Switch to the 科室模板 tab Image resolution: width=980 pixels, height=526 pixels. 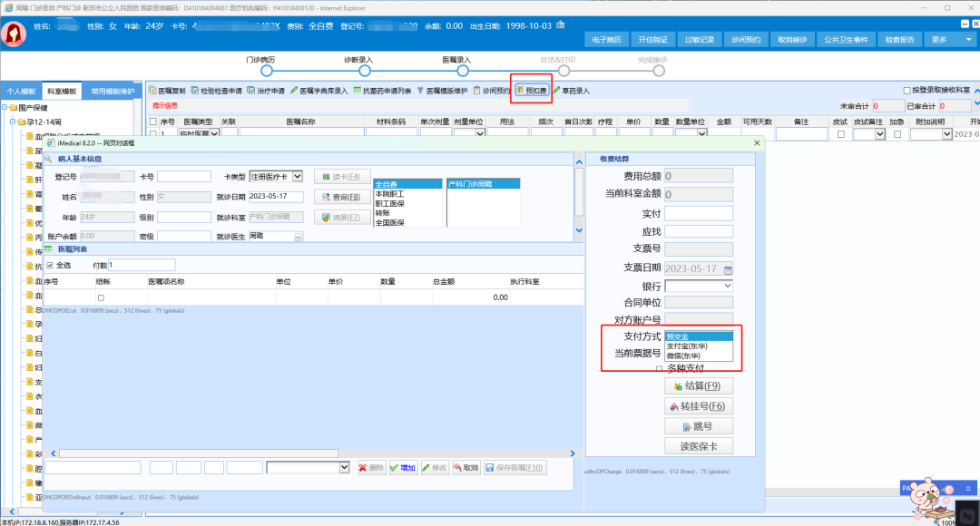62,92
